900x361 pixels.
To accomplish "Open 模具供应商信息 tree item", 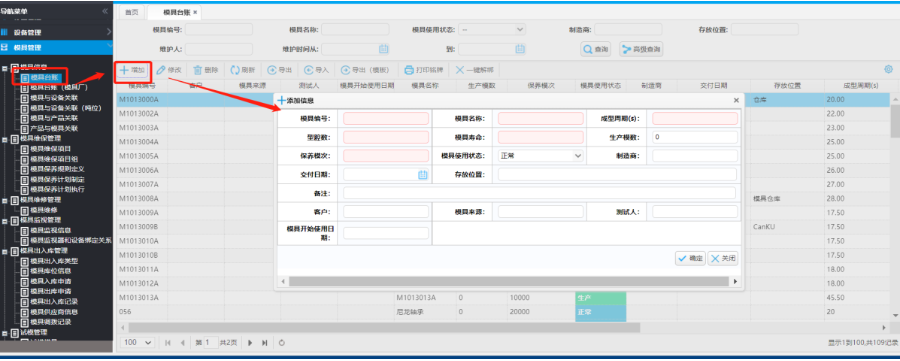I will (x=53, y=312).
